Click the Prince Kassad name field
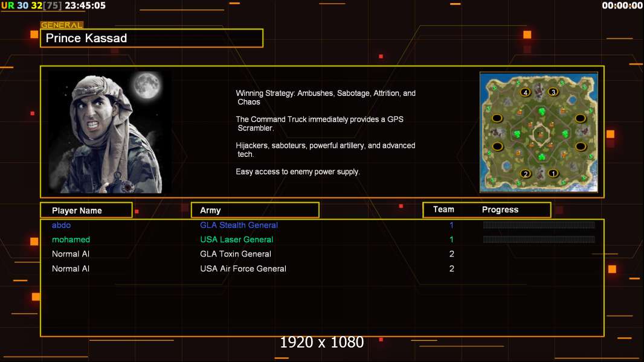Viewport: 644px width, 362px height. 152,38
